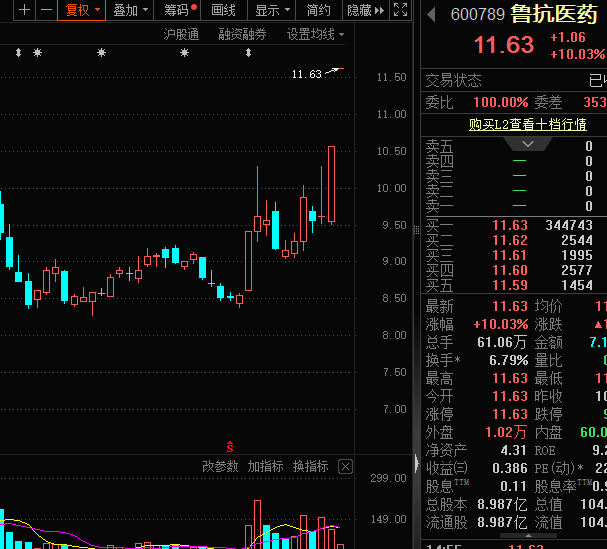The height and width of the screenshot is (549, 607).
Task: Expand the 设置均线 moving average dropdown
Action: click(315, 34)
